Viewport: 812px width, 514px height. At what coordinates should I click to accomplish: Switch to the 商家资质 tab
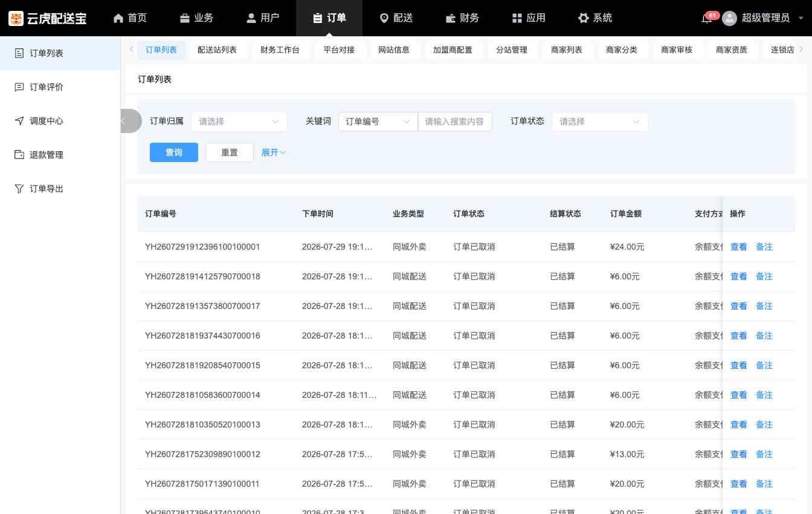tap(732, 50)
